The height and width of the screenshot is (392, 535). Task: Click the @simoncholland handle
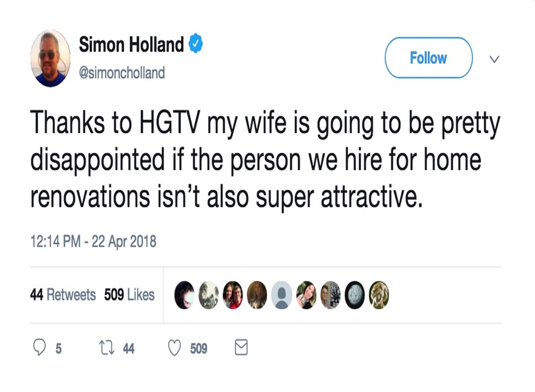click(x=122, y=73)
